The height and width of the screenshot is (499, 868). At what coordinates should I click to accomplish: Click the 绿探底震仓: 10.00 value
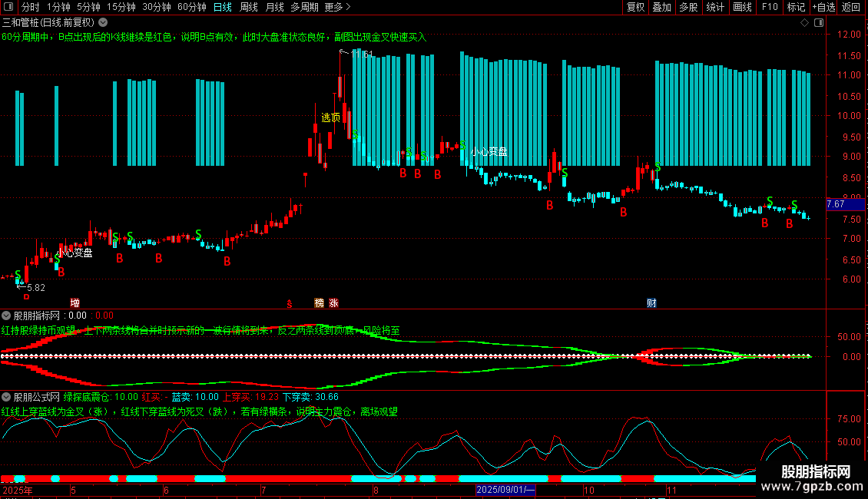pyautogui.click(x=101, y=397)
